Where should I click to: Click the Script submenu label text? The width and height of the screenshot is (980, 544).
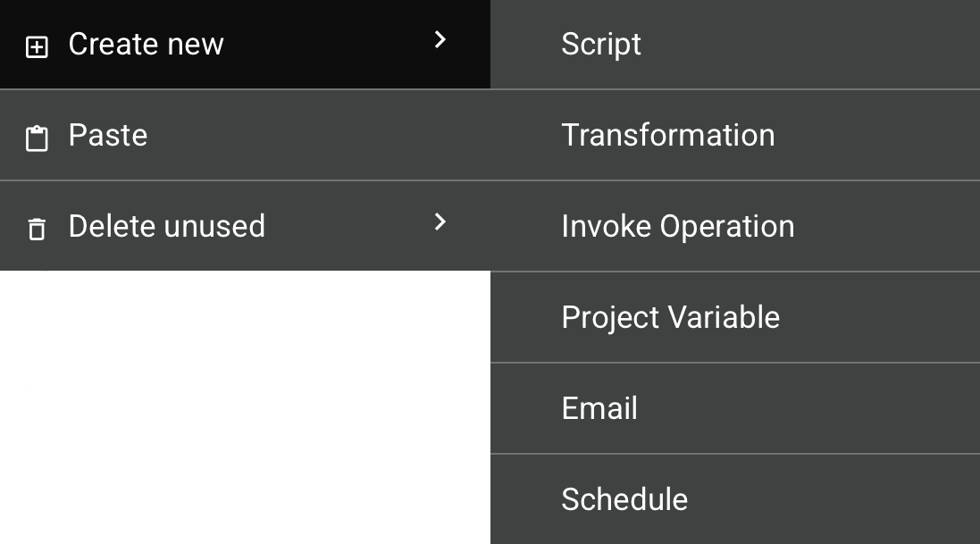coord(601,44)
